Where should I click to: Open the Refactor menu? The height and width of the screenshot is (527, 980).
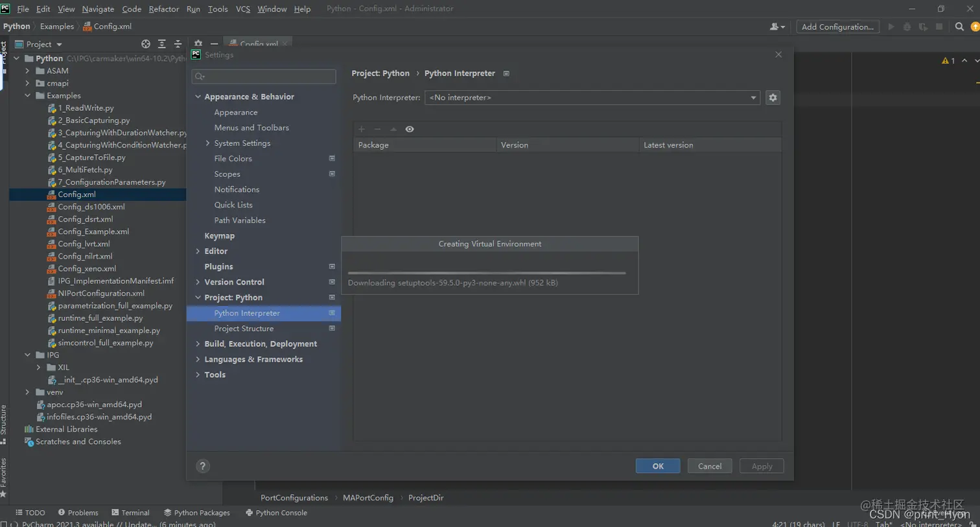click(163, 9)
